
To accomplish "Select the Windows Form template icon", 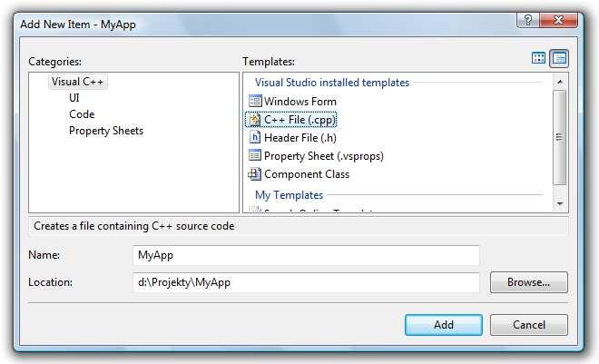I will 255,102.
